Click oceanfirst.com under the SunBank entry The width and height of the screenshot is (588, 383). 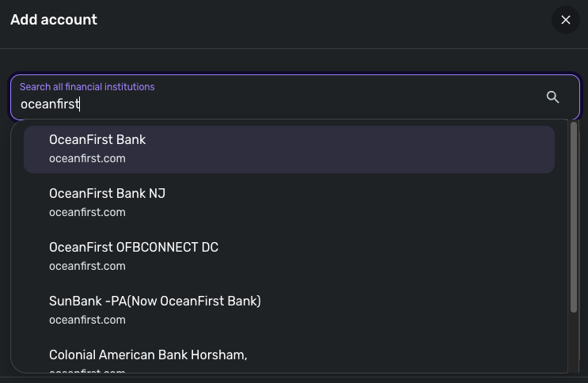click(87, 320)
